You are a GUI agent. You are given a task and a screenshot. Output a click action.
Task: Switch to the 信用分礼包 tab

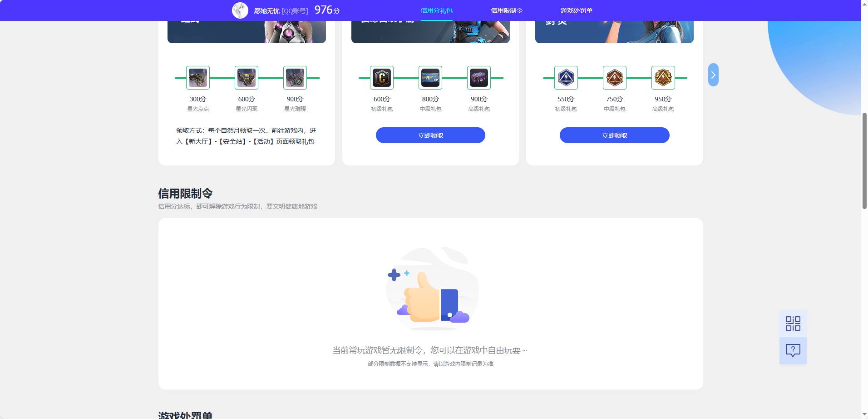pyautogui.click(x=436, y=10)
